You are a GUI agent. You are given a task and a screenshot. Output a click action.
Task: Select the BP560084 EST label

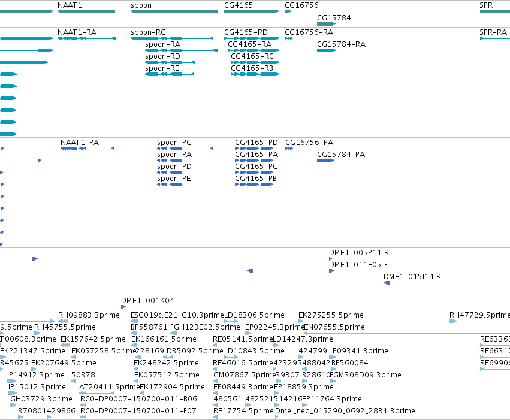pos(349,363)
